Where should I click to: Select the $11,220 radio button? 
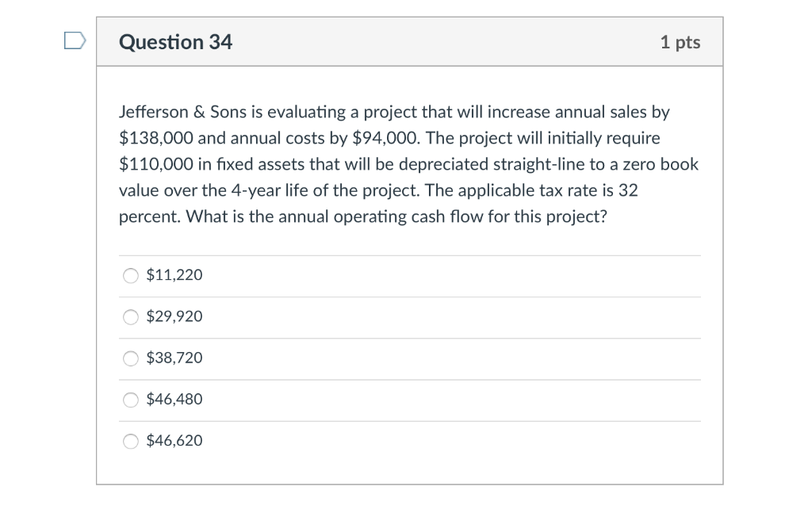coord(130,276)
